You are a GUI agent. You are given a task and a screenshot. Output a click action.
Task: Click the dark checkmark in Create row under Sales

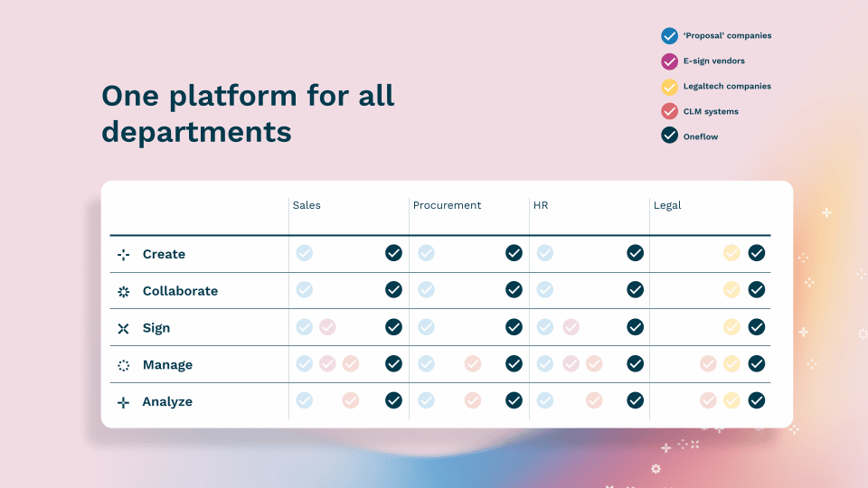point(393,253)
